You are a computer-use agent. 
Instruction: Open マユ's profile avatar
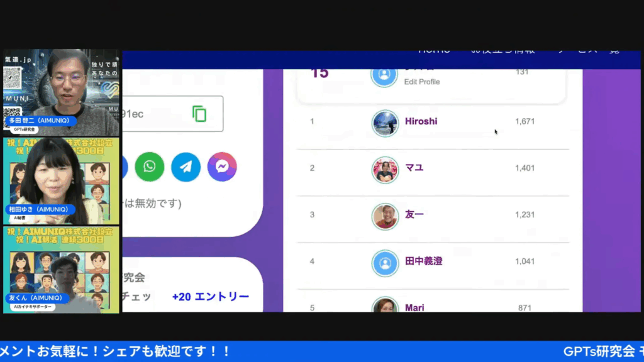(x=385, y=170)
